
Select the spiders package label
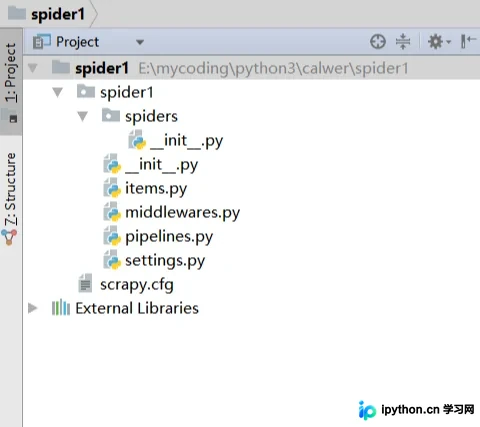(x=151, y=116)
